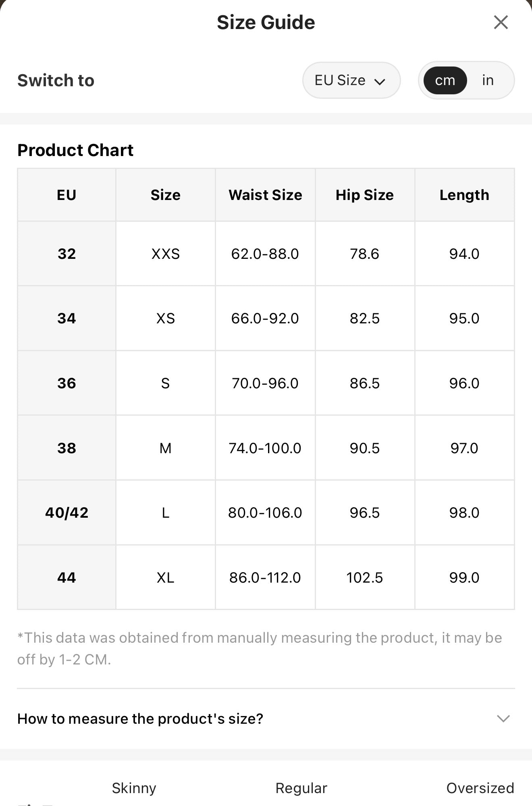This screenshot has width=532, height=806.
Task: Switch units to inches
Action: 488,80
